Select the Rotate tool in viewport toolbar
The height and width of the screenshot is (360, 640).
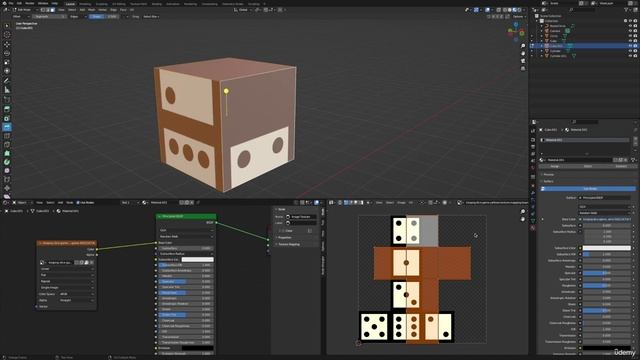point(7,53)
